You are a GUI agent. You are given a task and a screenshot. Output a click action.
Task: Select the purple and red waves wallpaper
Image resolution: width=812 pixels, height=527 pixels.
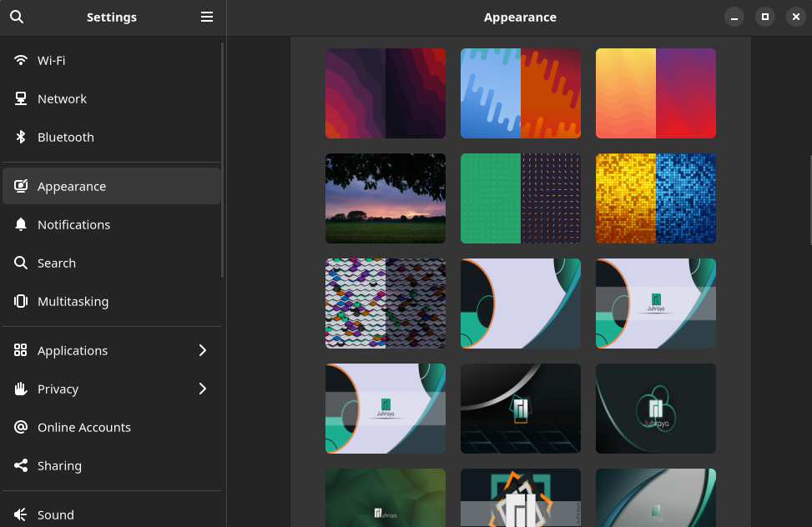[x=386, y=93]
